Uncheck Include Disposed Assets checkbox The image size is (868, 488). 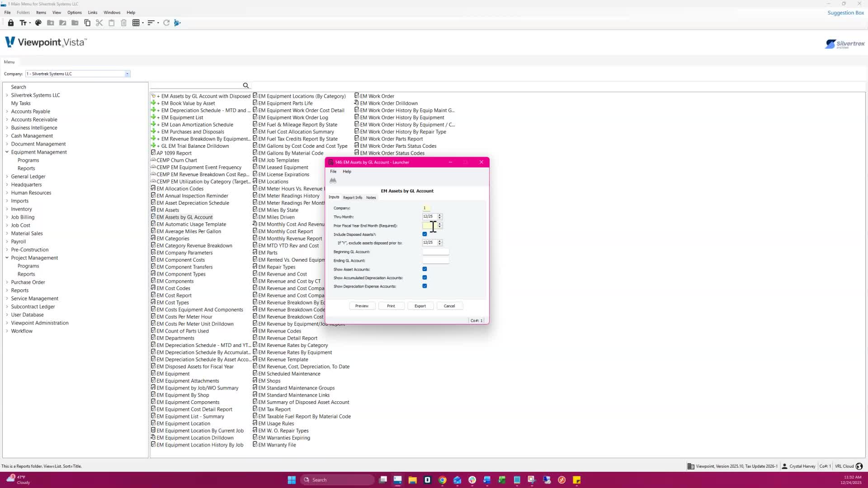click(x=425, y=234)
